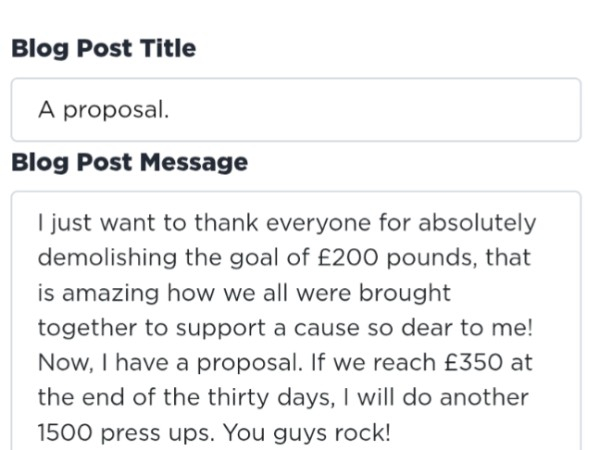Click the Blog Post Message text area
Image resolution: width=600 pixels, height=450 pixels.
[x=296, y=321]
